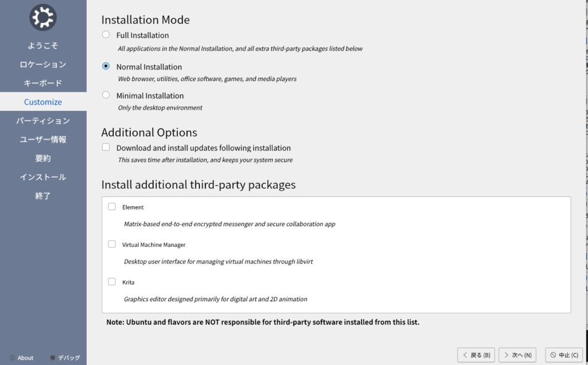Jump to the ユーザー情報 step
The image size is (588, 365).
(43, 139)
